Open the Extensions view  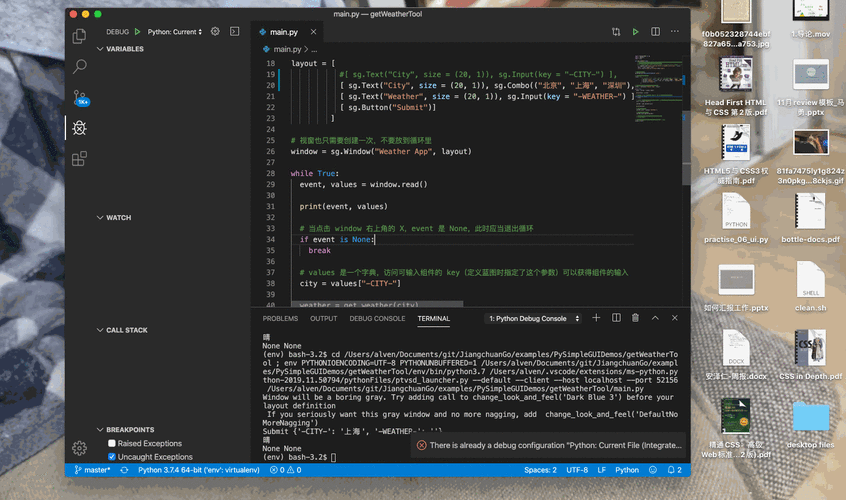(79, 159)
